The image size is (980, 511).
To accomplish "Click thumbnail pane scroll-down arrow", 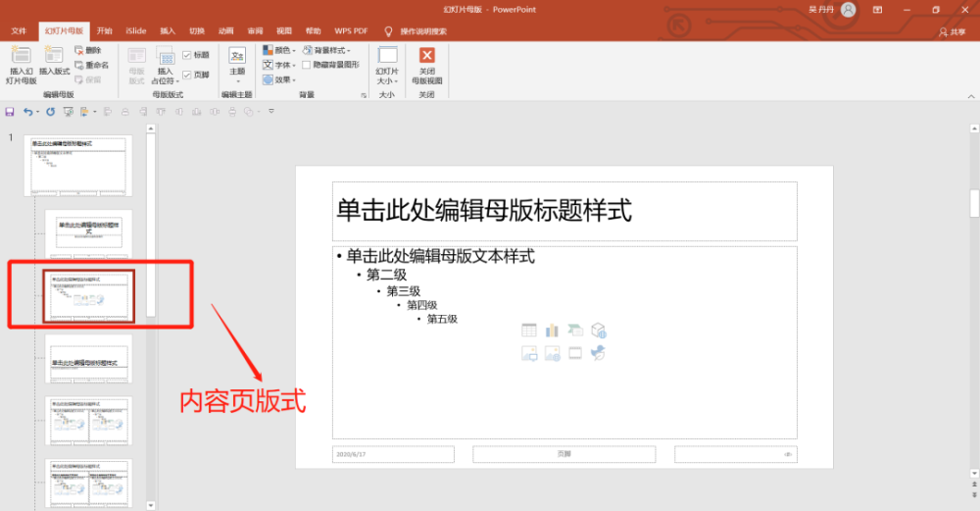I will tap(151, 505).
